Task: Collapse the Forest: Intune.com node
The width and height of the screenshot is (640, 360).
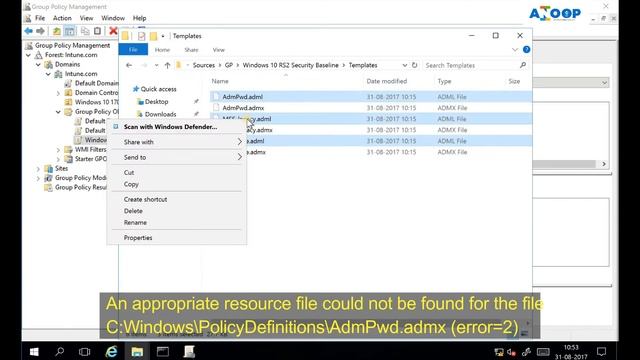Action: click(x=28, y=55)
